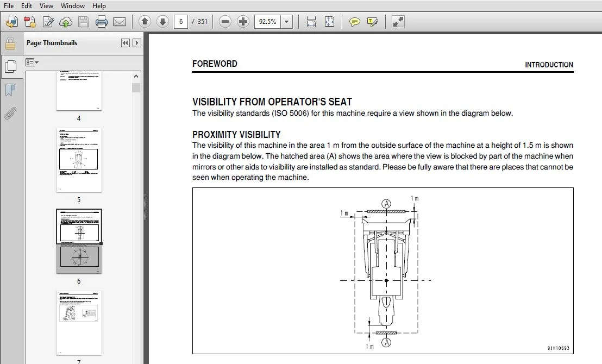
Task: Click the PROXIMITY VISIBILITY heading
Action: (236, 135)
